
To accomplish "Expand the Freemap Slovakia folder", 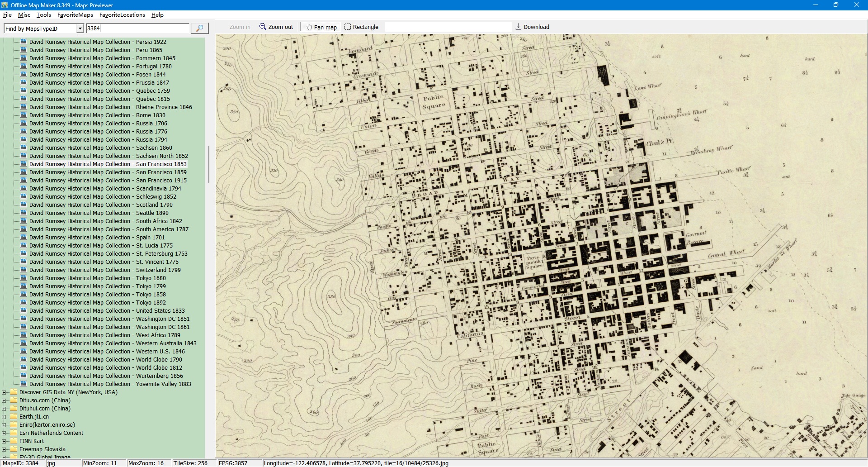I will (4, 449).
